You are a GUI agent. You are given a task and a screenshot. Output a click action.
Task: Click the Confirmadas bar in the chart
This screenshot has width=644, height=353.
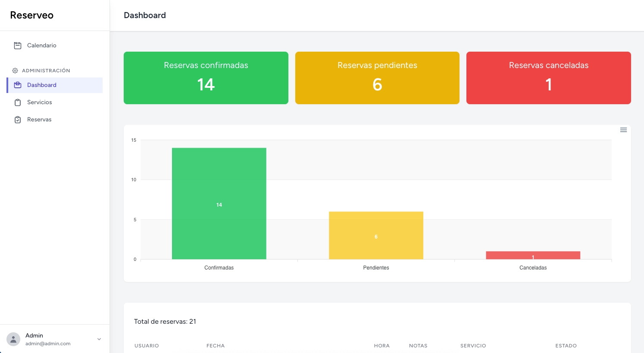[219, 204]
